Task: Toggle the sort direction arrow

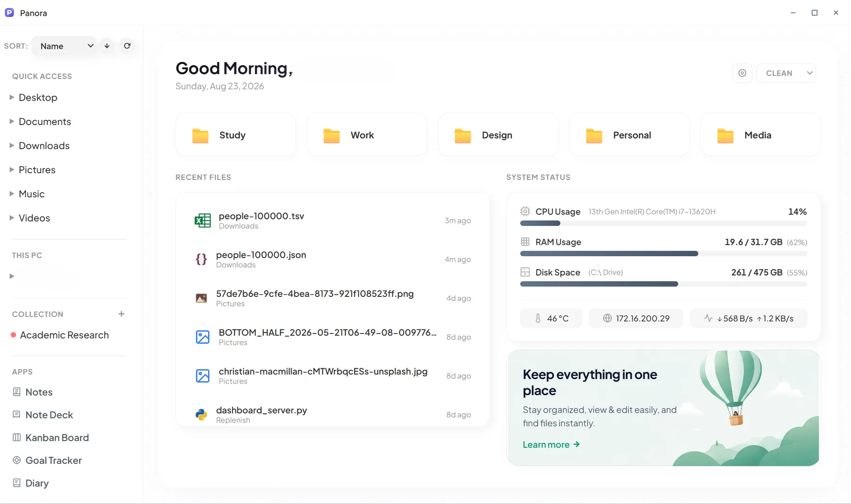Action: (x=107, y=46)
